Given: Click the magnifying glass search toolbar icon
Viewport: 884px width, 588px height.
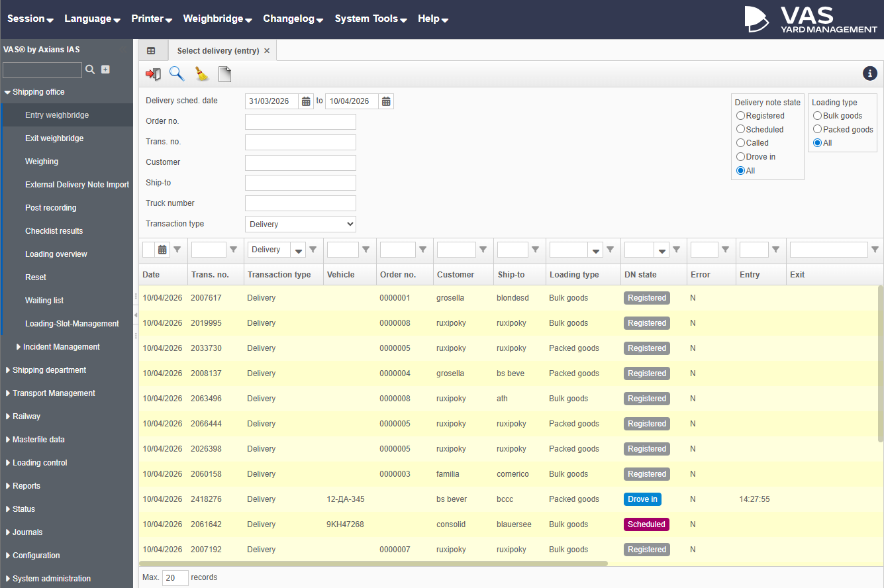Looking at the screenshot, I should 177,74.
